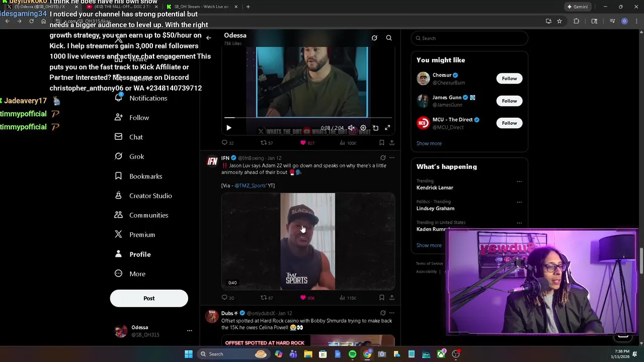
Task: Expand the top video to fullscreen
Action: click(x=387, y=128)
